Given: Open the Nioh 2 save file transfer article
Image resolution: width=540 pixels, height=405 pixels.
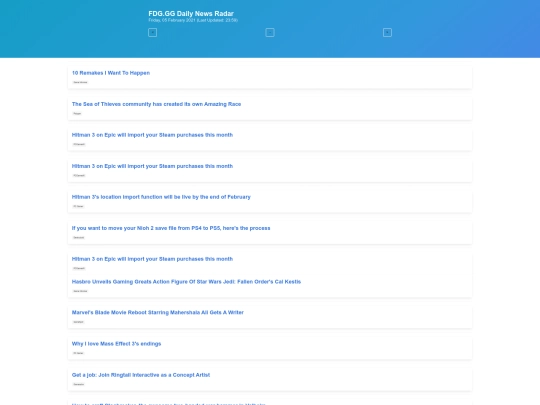Looking at the screenshot, I should 171,228.
